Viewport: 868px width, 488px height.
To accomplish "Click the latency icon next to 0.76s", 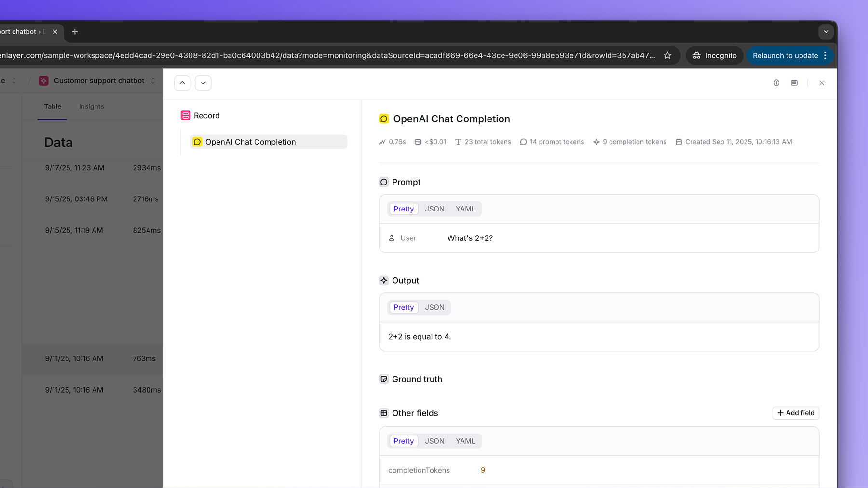I will pyautogui.click(x=382, y=142).
